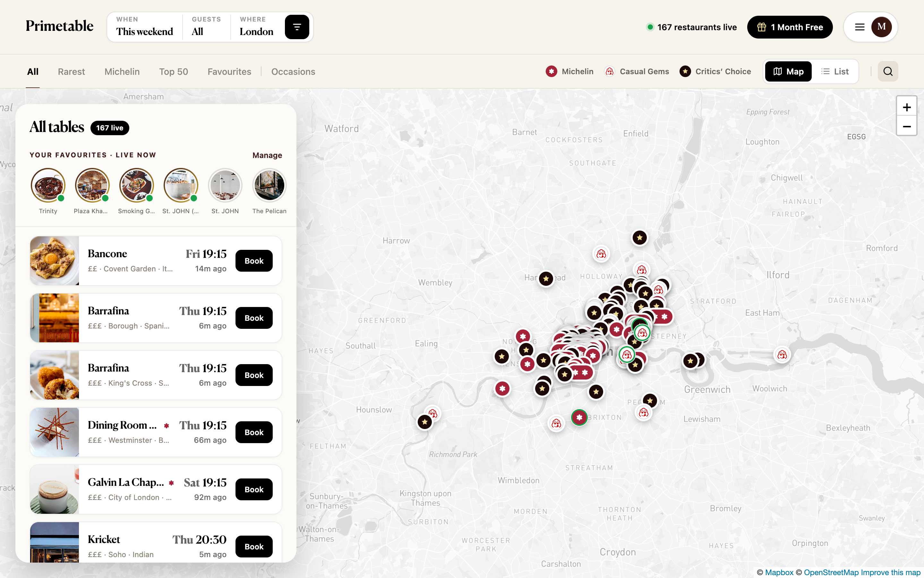Switch to Map view

click(x=788, y=72)
